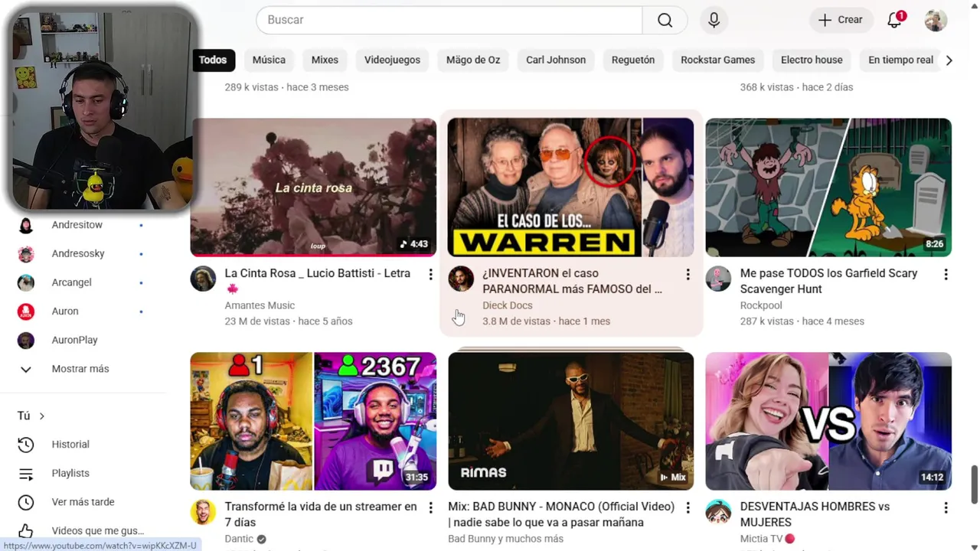The width and height of the screenshot is (980, 551).
Task: Open options menu for Garfield video
Action: point(946,274)
